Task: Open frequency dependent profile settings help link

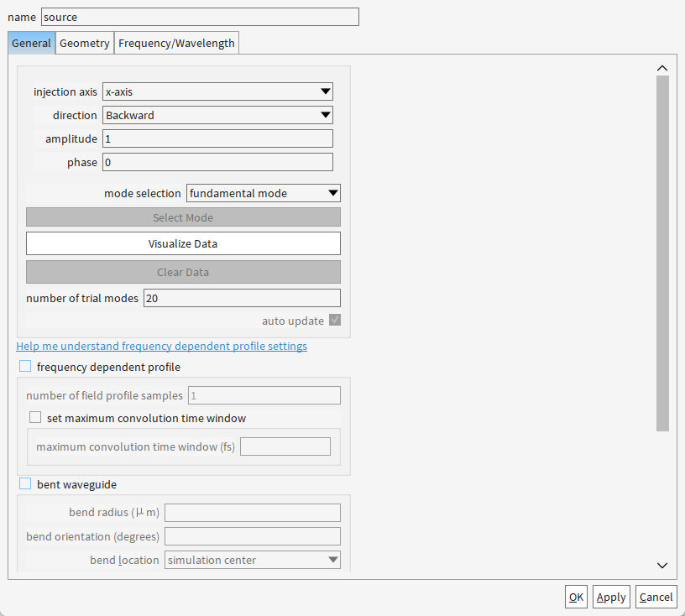Action: click(x=162, y=346)
